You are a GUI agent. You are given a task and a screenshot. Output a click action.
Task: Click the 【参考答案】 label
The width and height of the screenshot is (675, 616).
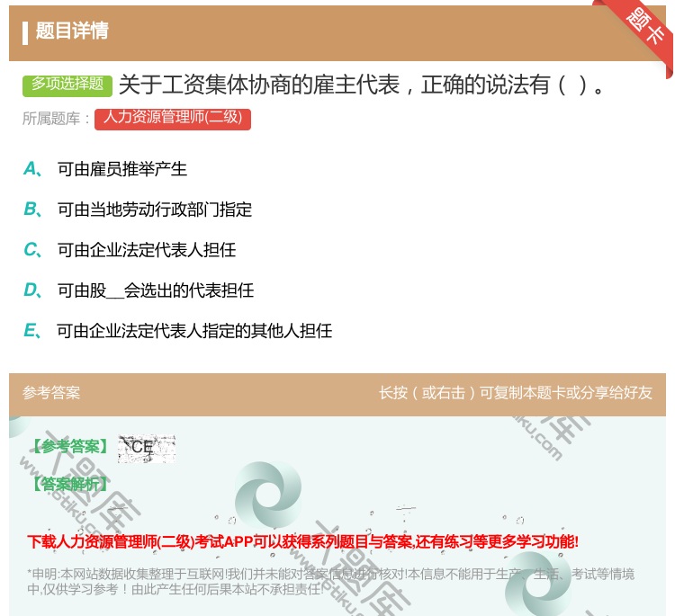pyautogui.click(x=70, y=447)
